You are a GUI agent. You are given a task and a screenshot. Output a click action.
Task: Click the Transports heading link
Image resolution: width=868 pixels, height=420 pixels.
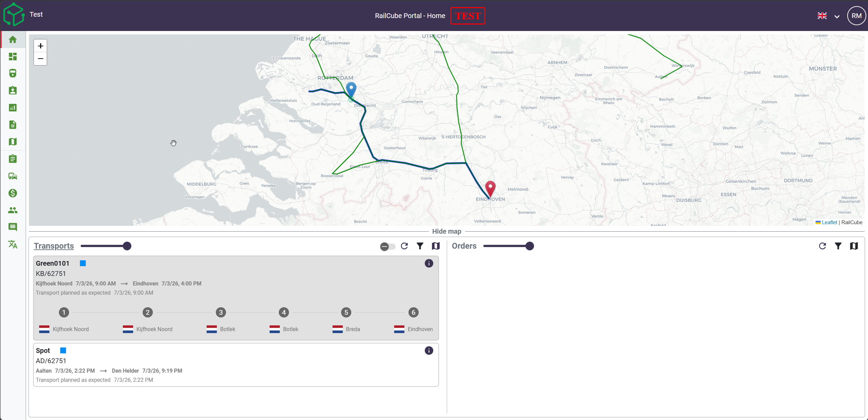pos(54,246)
